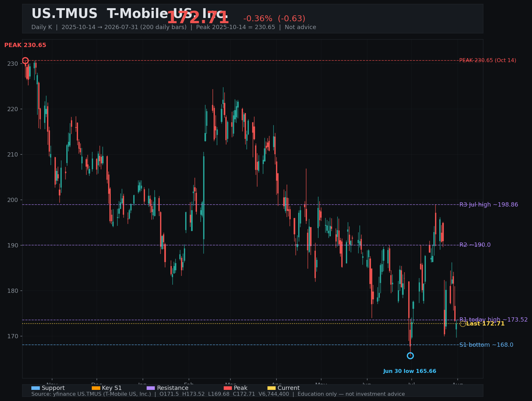
Task: Click the "Peak" legend text
Action: [x=241, y=388]
